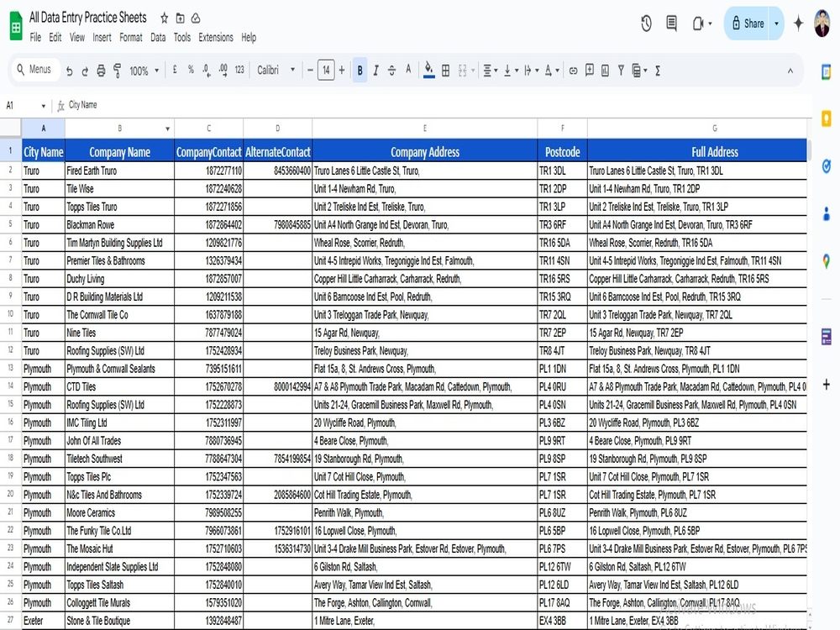Open the Google account avatar
Screen dimensions: 840x630
(x=822, y=24)
